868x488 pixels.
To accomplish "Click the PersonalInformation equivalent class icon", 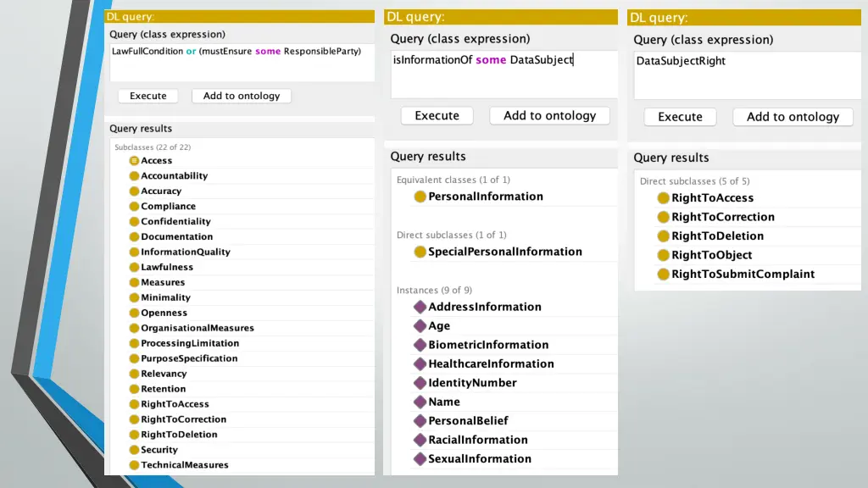I will coord(420,197).
